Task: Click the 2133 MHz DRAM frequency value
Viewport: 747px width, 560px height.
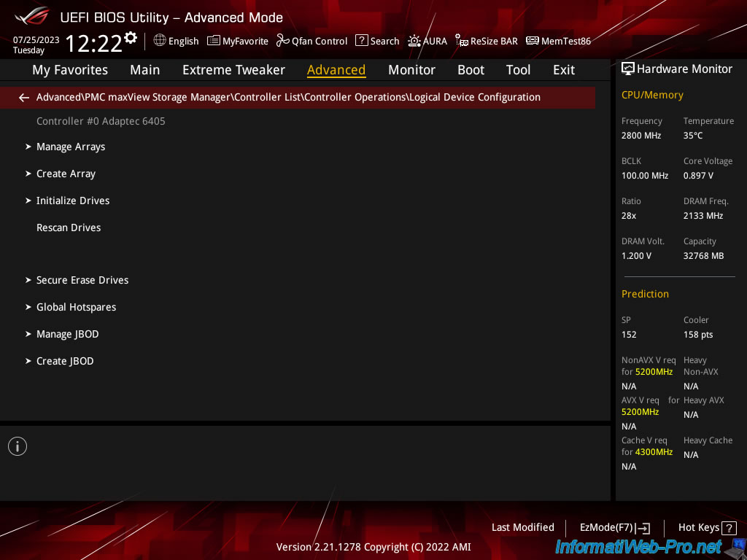Action: pos(703,216)
